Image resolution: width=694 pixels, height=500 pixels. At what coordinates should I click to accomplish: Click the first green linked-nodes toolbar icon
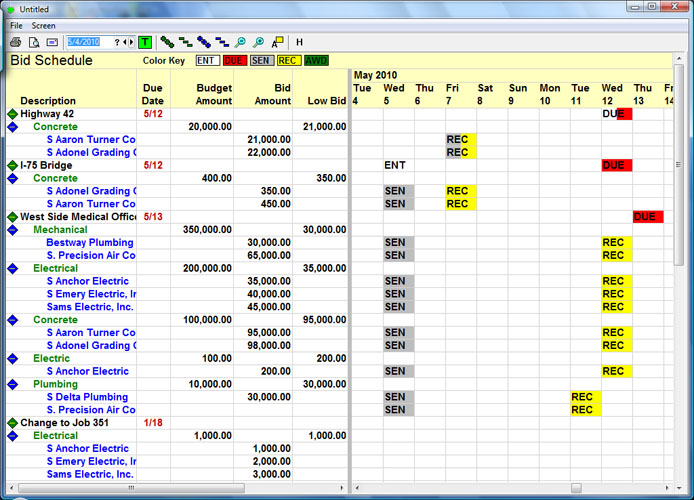(x=167, y=42)
